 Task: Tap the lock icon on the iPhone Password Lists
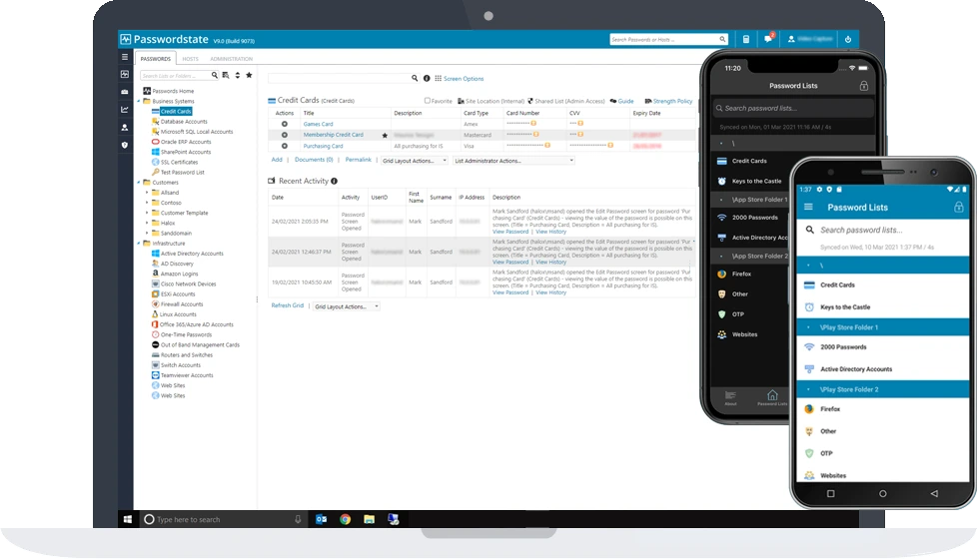tap(863, 86)
